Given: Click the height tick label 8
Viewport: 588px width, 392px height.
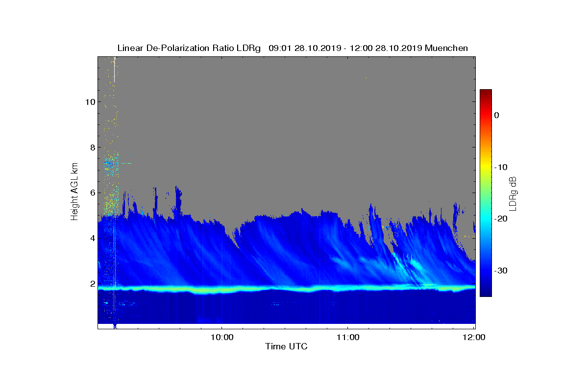Looking at the screenshot, I should point(92,147).
